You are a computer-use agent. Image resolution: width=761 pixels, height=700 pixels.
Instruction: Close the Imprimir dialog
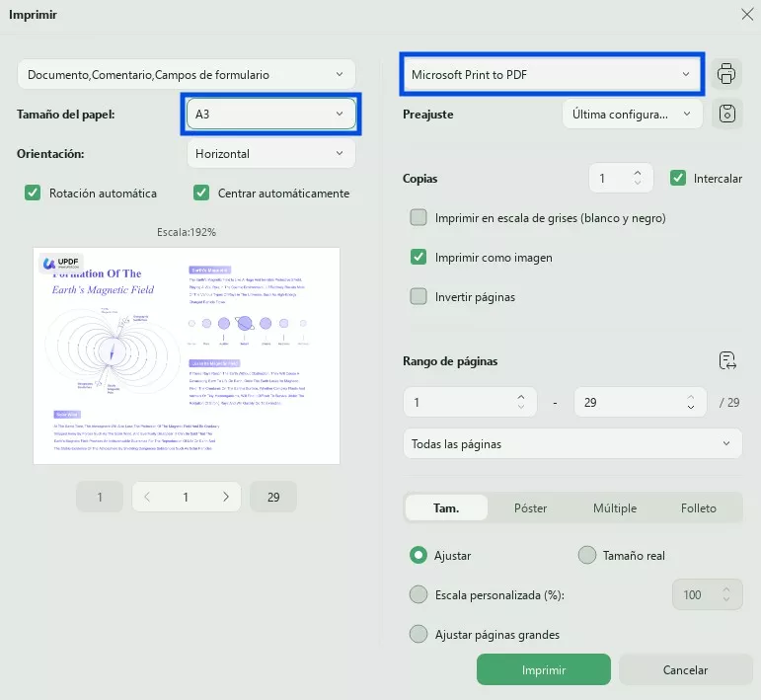[x=747, y=14]
